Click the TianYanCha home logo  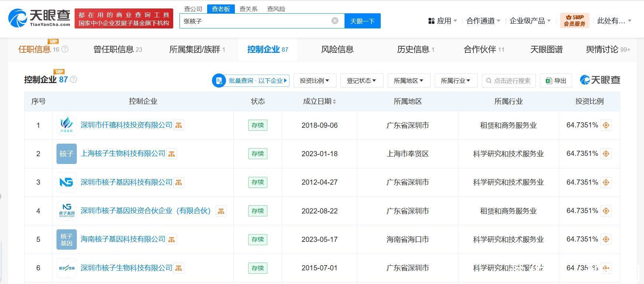coord(39,18)
